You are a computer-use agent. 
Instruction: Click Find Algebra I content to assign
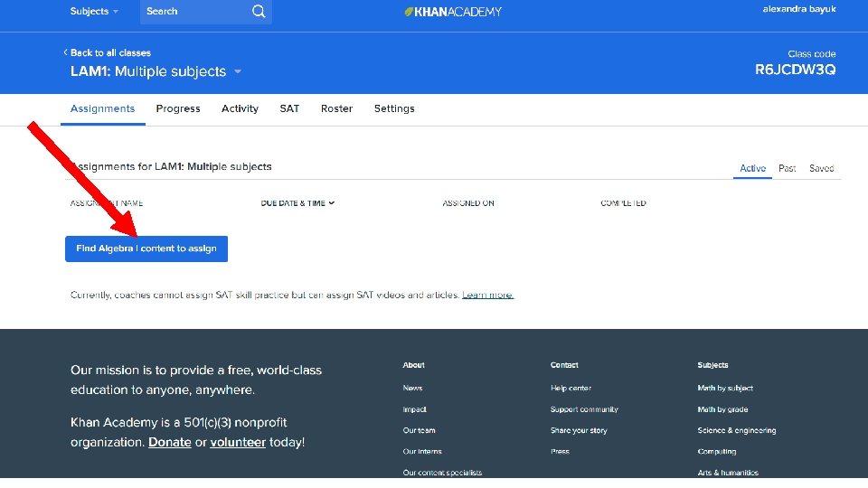pyautogui.click(x=146, y=249)
